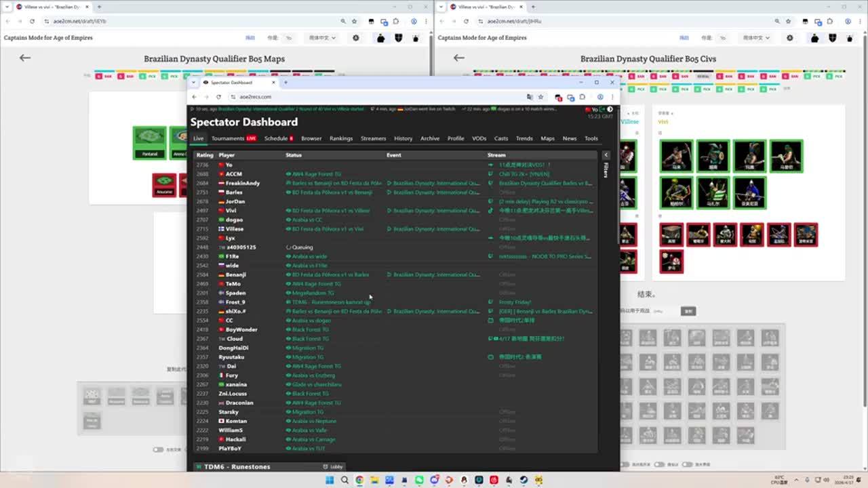The height and width of the screenshot is (488, 868).
Task: Open Steam from the Windows taskbar
Action: [x=524, y=480]
